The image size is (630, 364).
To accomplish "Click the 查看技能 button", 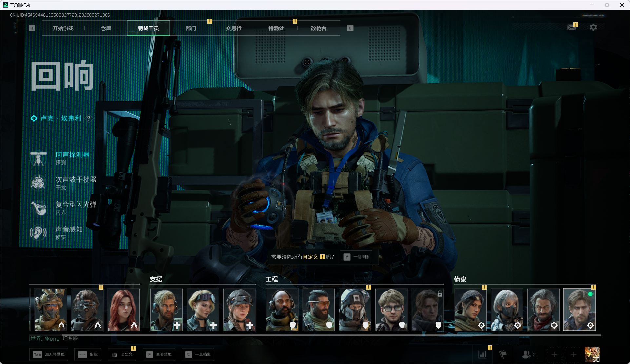I will pos(159,355).
